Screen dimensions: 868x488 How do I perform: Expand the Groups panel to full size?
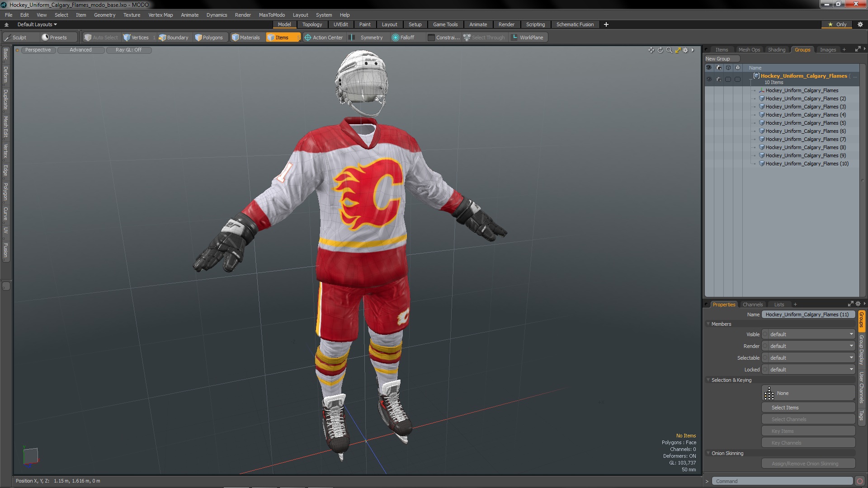(x=858, y=49)
